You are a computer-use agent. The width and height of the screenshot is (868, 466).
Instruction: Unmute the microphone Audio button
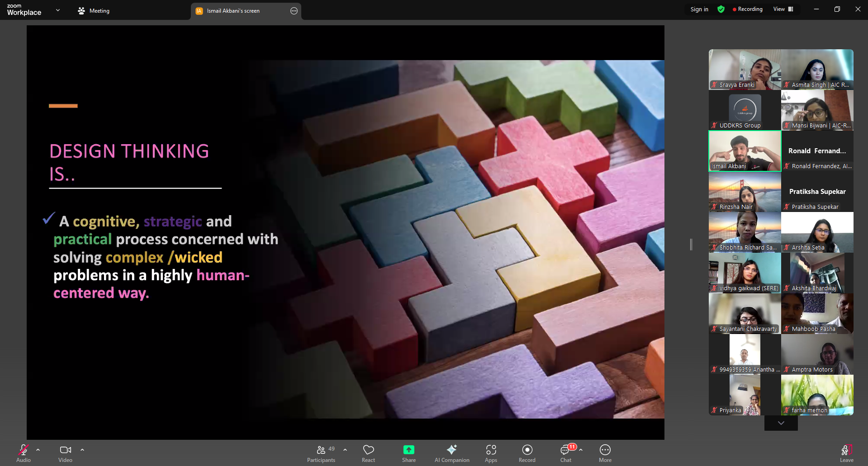tap(24, 453)
